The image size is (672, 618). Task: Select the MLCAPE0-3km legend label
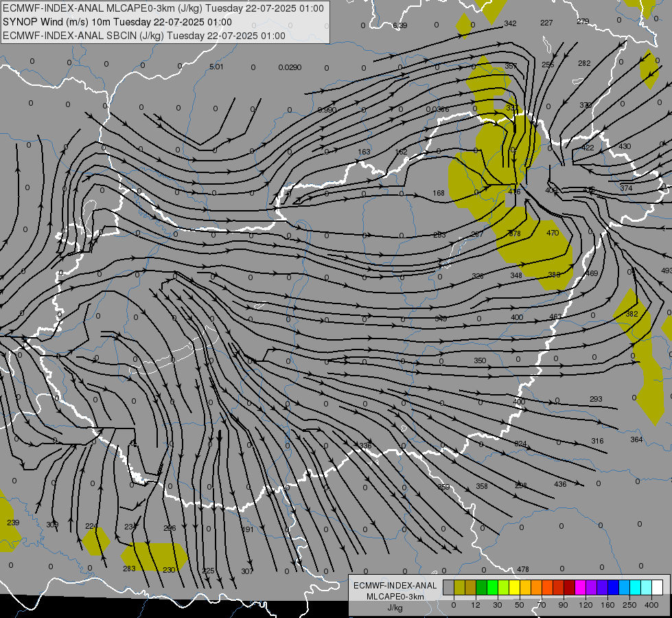tap(395, 597)
